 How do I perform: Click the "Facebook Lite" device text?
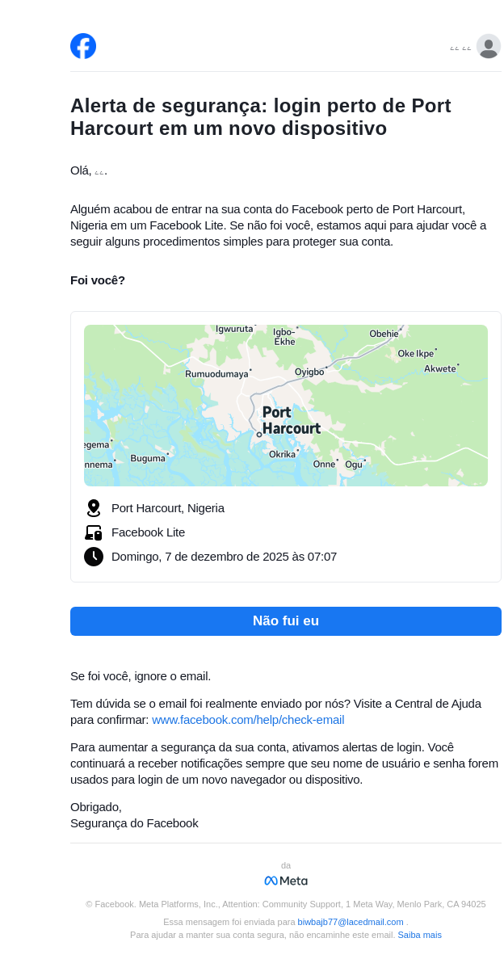148,532
